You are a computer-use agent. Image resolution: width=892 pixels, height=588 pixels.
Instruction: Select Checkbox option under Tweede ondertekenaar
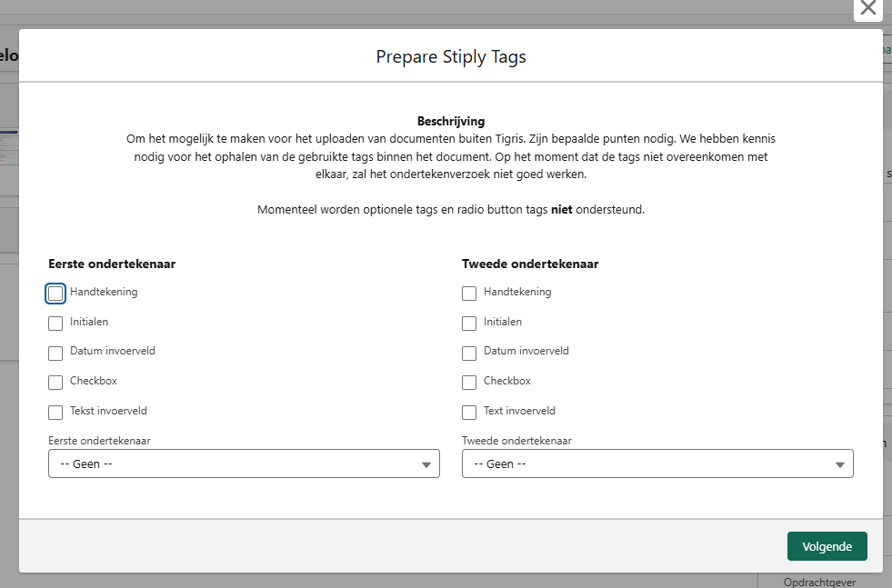[x=469, y=383]
